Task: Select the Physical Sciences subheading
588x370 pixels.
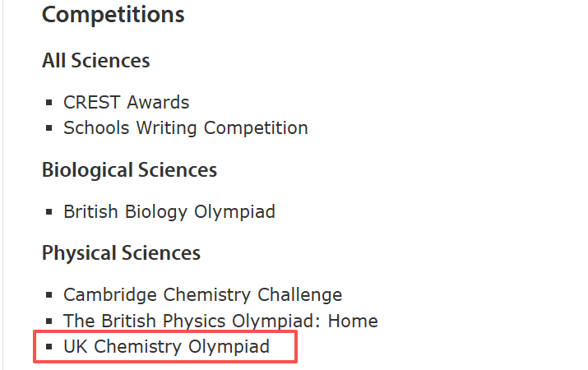Action: tap(121, 252)
